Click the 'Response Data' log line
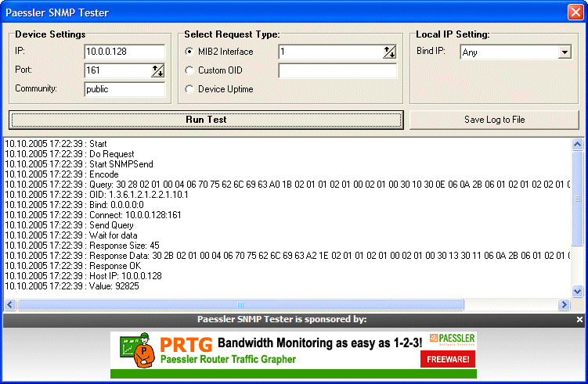 tap(287, 256)
